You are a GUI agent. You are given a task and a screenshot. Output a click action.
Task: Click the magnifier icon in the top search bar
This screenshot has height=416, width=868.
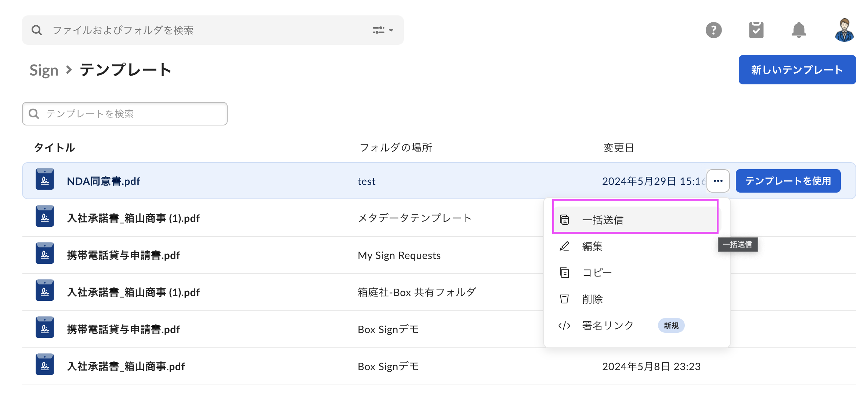pos(37,30)
